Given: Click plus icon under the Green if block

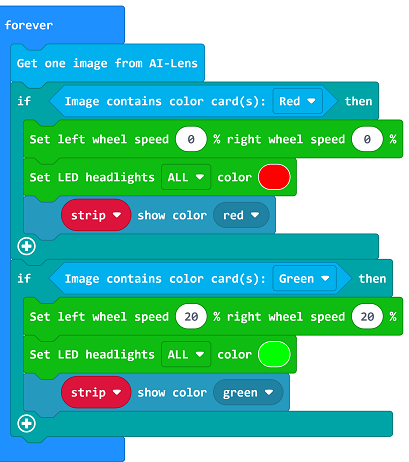Looking at the screenshot, I should tap(26, 424).
